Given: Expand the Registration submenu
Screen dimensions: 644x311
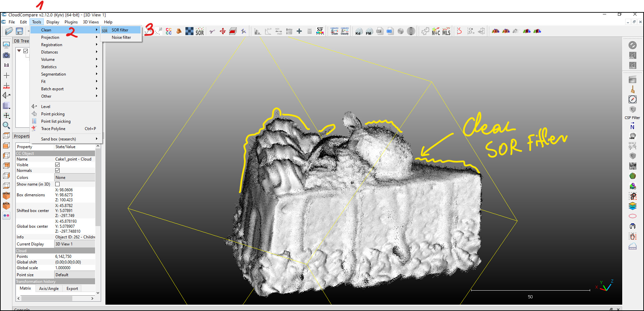Looking at the screenshot, I should pos(66,45).
